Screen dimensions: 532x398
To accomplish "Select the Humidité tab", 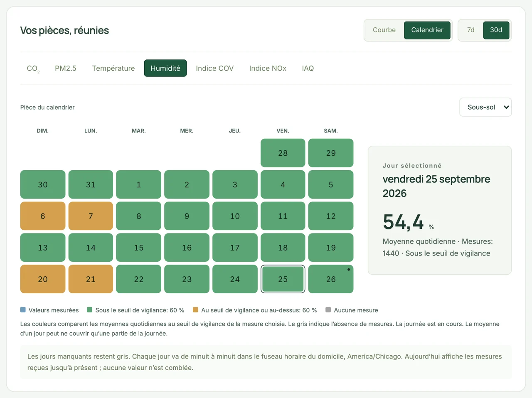I will [165, 68].
